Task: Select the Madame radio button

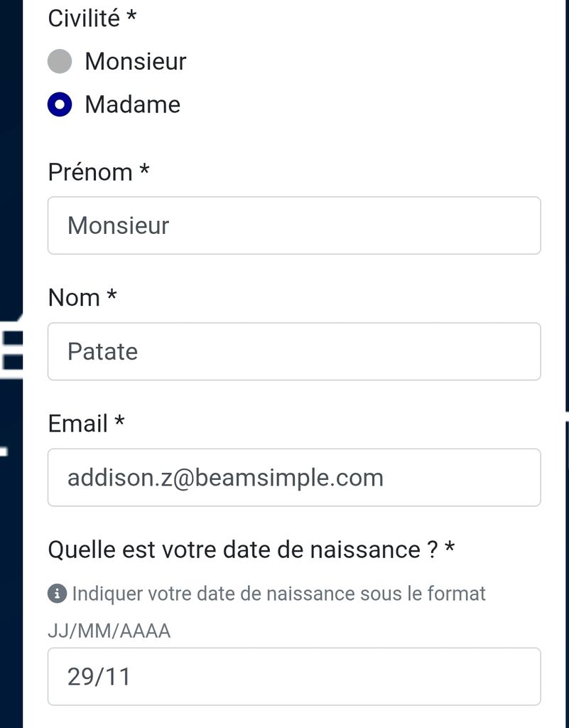Action: coord(60,105)
